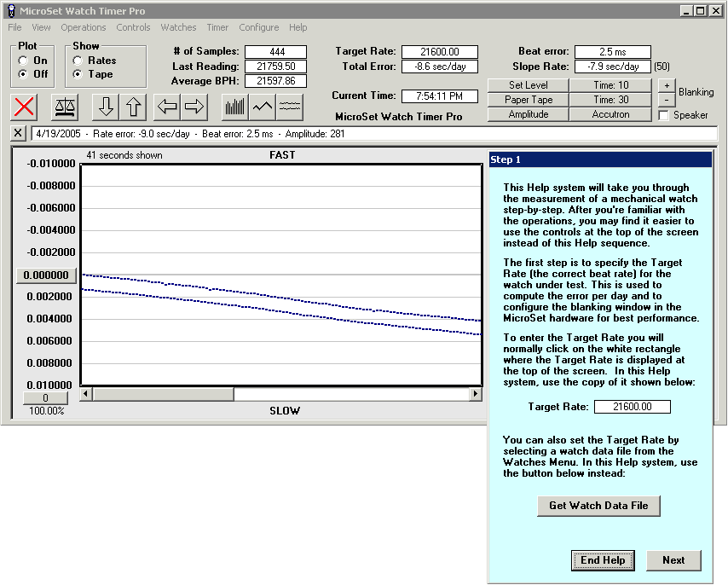Click the right arrow toolbar icon
Viewport: 728px width, 585px height.
pos(194,107)
